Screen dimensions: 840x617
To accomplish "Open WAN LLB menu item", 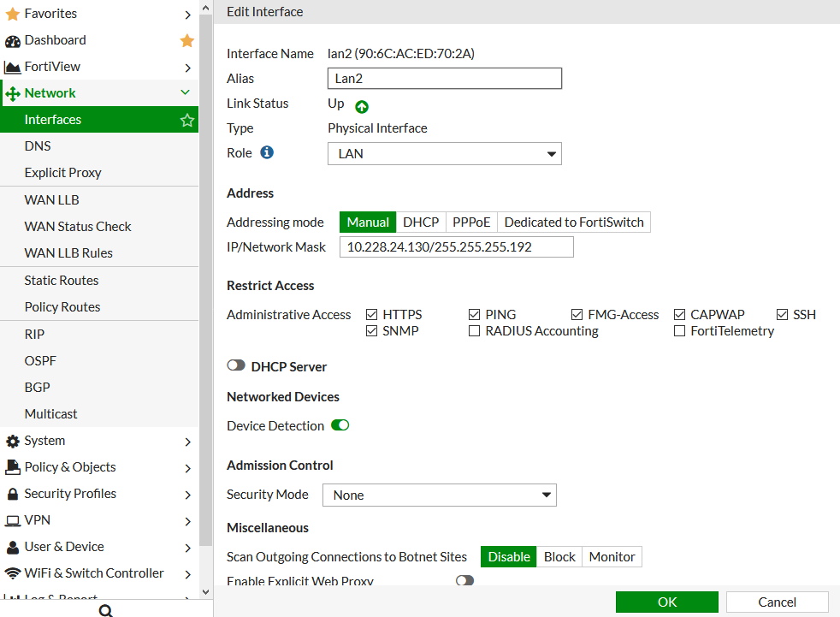I will click(99, 200).
